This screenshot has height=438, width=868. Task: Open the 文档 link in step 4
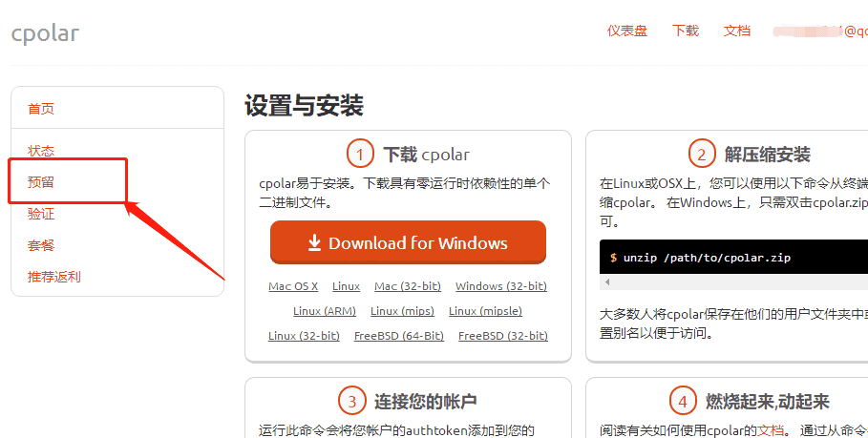pos(771,430)
